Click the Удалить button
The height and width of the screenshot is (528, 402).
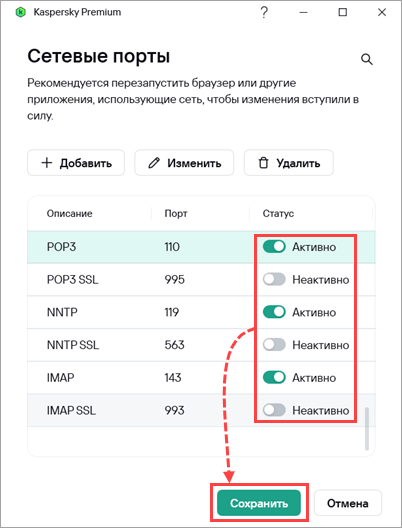[x=289, y=163]
